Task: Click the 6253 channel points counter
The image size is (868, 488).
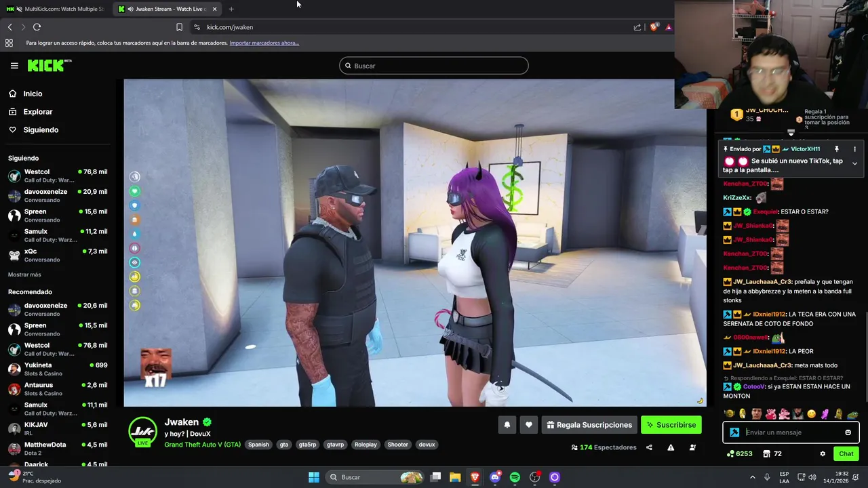Action: click(739, 453)
